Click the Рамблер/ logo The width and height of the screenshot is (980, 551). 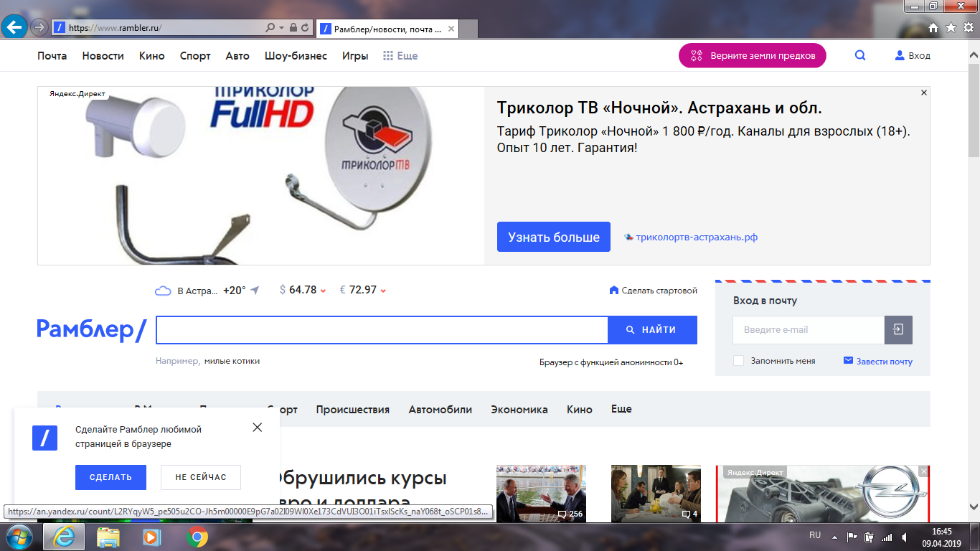click(x=92, y=329)
